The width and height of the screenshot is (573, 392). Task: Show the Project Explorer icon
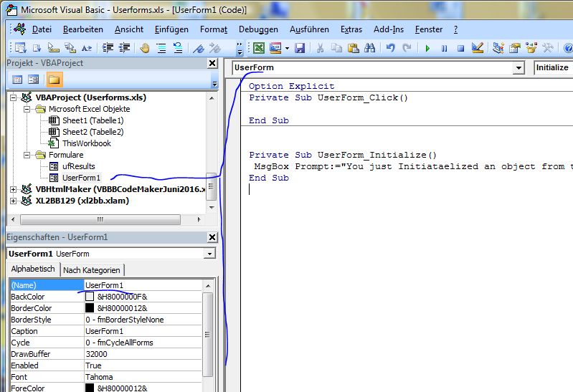(x=498, y=48)
